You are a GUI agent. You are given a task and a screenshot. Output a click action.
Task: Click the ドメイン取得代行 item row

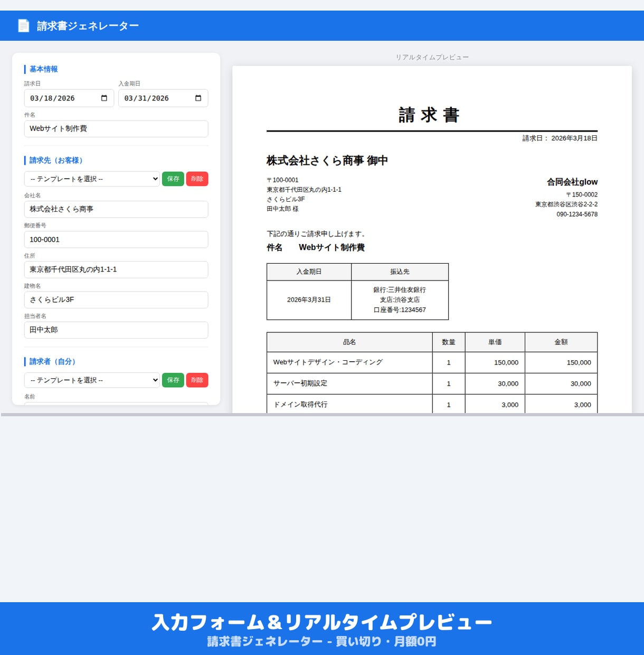[432, 404]
